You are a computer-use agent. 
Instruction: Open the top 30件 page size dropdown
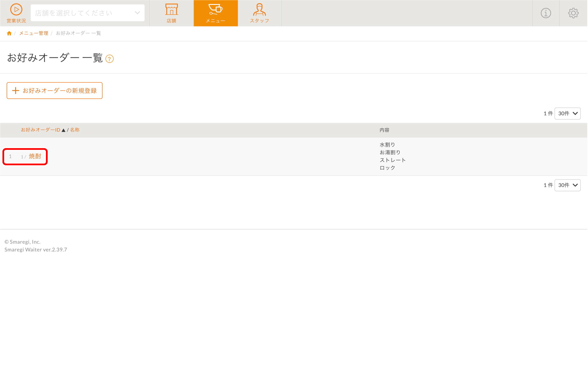(x=567, y=114)
